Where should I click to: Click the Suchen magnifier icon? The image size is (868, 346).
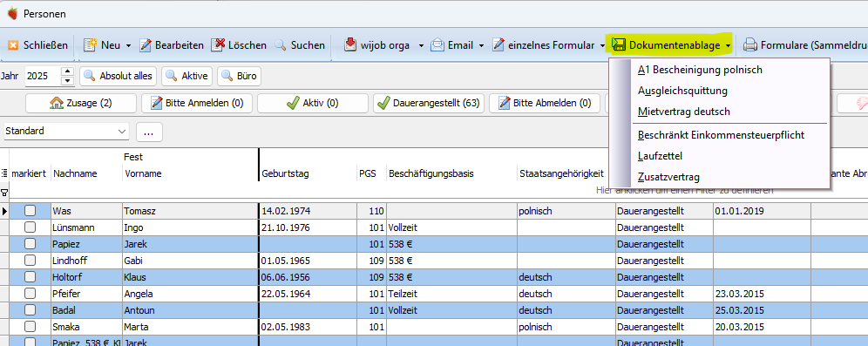click(x=281, y=45)
